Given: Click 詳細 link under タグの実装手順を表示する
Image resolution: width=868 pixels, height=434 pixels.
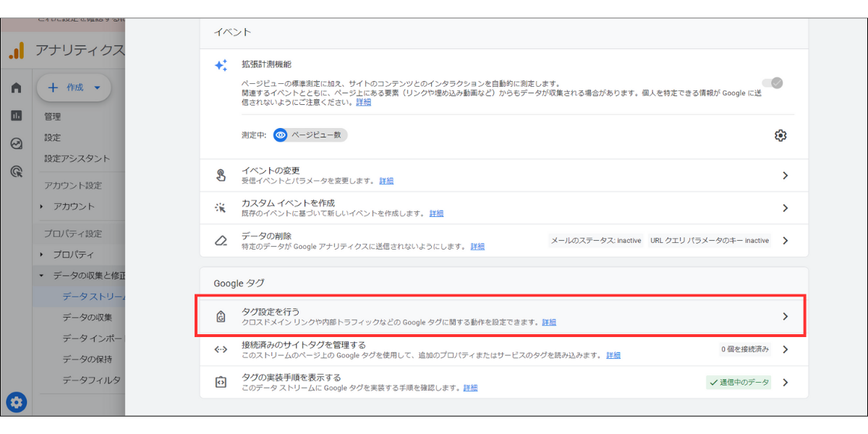Looking at the screenshot, I should (470, 388).
